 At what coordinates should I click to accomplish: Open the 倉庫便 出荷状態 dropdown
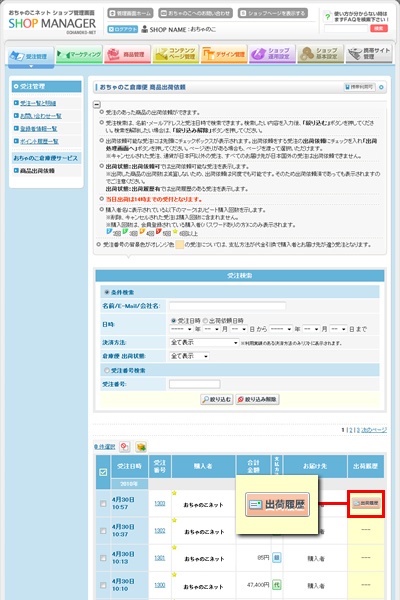(189, 356)
